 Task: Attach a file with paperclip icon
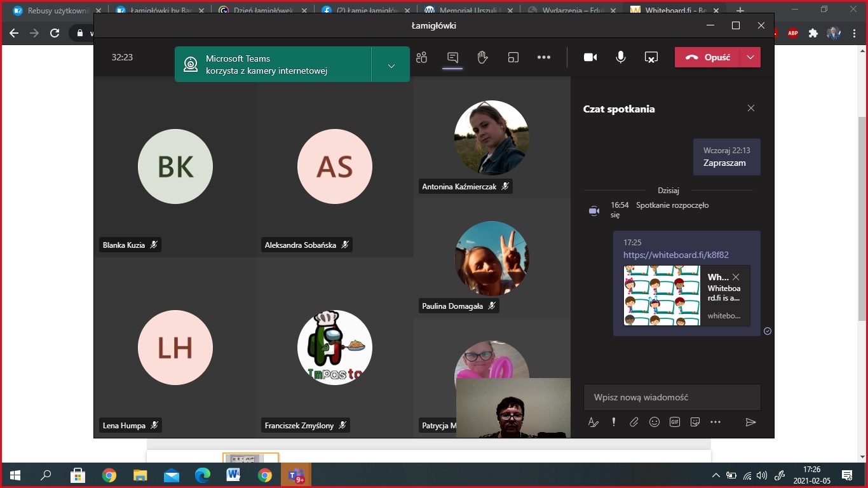click(634, 422)
